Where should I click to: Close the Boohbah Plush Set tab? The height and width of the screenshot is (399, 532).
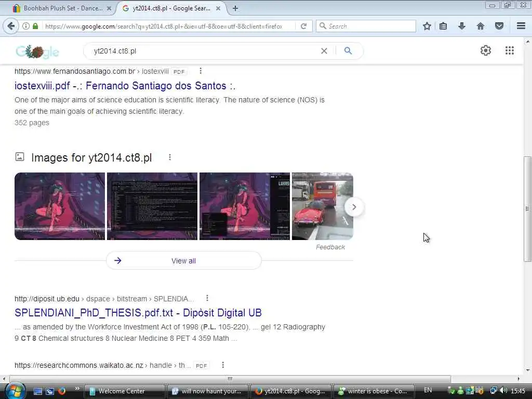109,8
